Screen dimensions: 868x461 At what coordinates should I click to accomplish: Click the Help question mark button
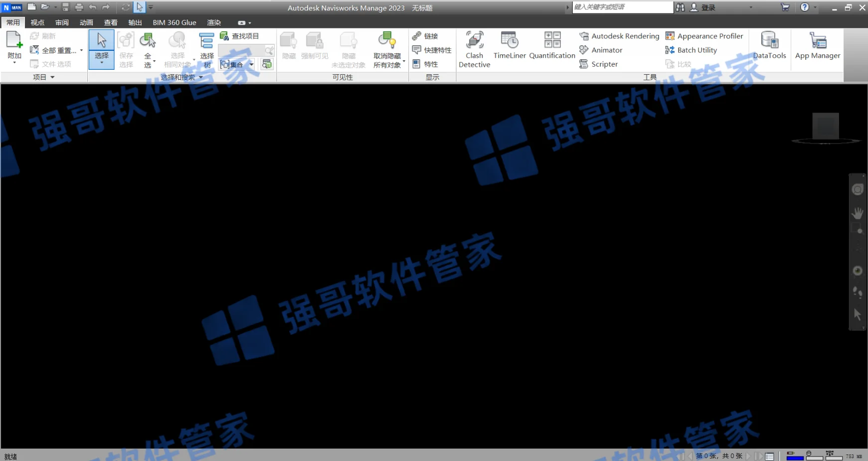[x=804, y=7]
